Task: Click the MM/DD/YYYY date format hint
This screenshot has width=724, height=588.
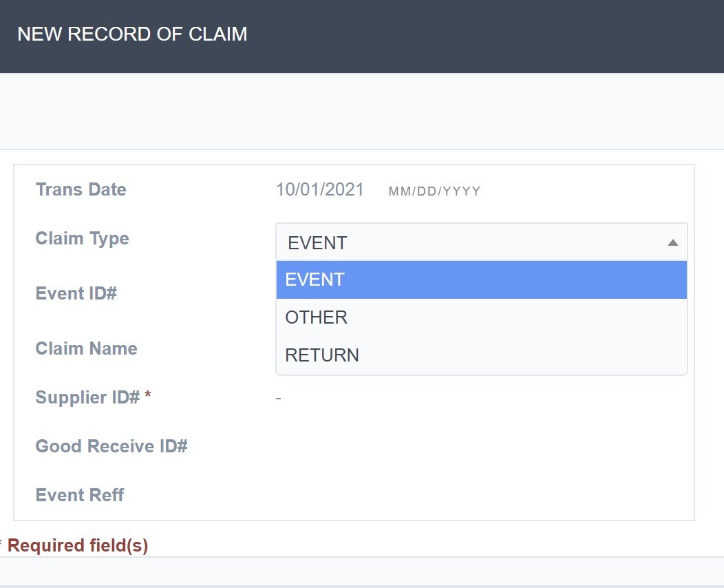Action: point(434,191)
